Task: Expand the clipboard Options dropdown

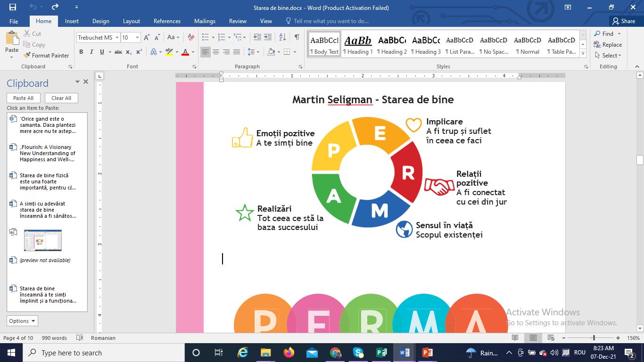Action: [x=22, y=321]
